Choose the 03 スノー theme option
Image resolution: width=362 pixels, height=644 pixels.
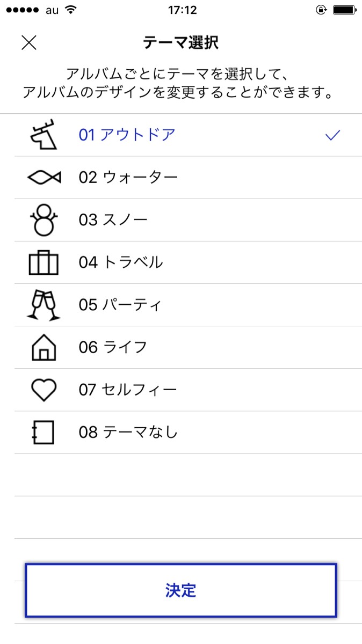pyautogui.click(x=113, y=220)
